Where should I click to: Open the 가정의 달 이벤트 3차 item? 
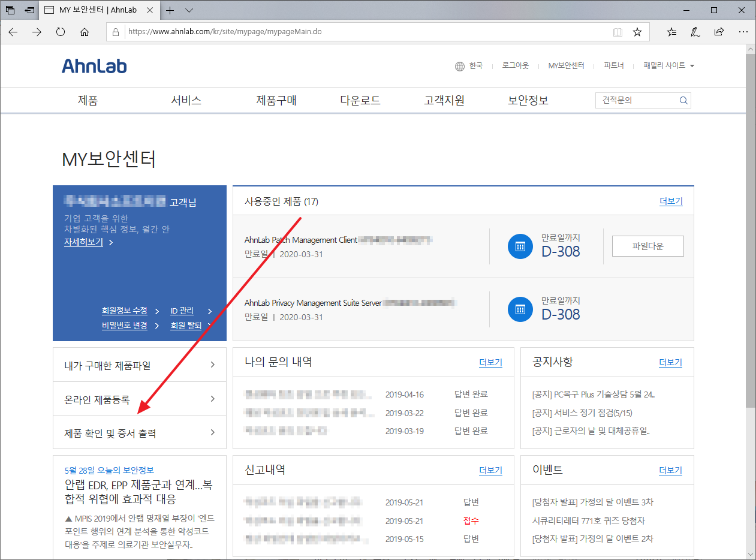point(593,502)
